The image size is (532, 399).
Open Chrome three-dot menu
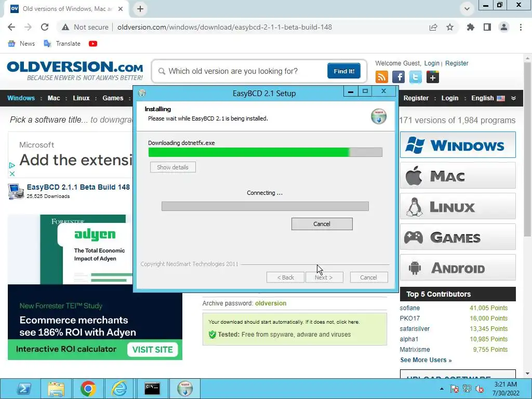[x=521, y=27]
